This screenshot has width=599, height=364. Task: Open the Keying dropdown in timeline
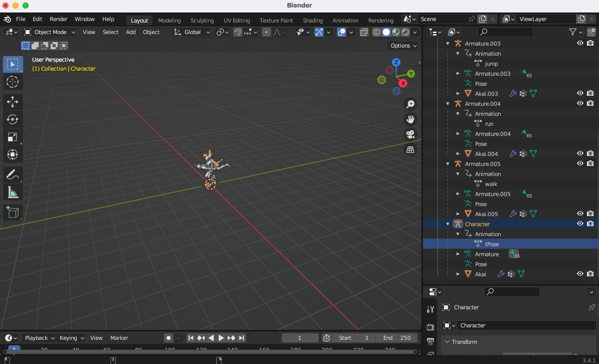click(72, 338)
